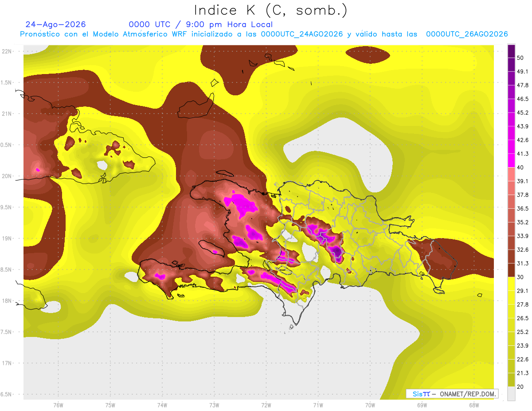Screen dimensions: 532x411
Task: Click the "22N" latitude label
Action: [7, 51]
